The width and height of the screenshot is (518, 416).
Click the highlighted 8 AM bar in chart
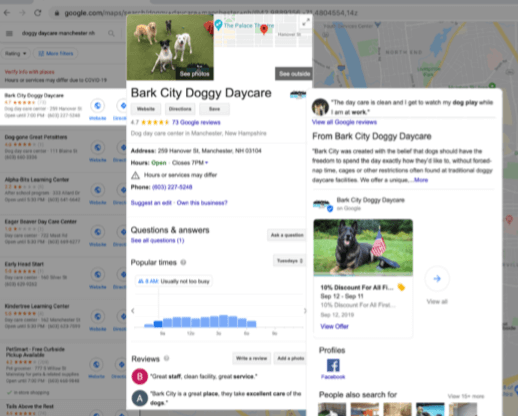(x=158, y=324)
